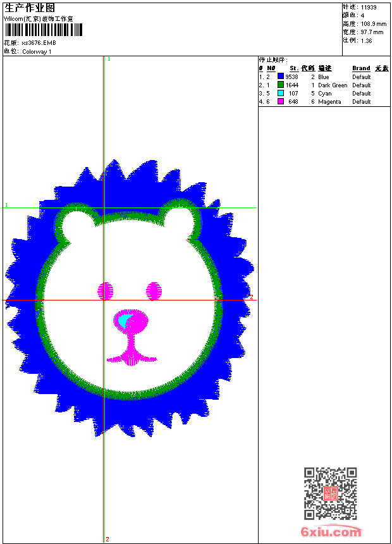Viewport: 392px width, 544px height.
Task: Click the 'Magenta' color description
Action: [329, 102]
